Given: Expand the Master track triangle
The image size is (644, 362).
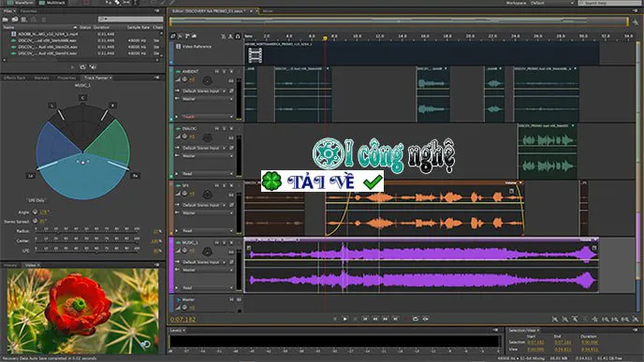Looking at the screenshot, I should [x=178, y=299].
